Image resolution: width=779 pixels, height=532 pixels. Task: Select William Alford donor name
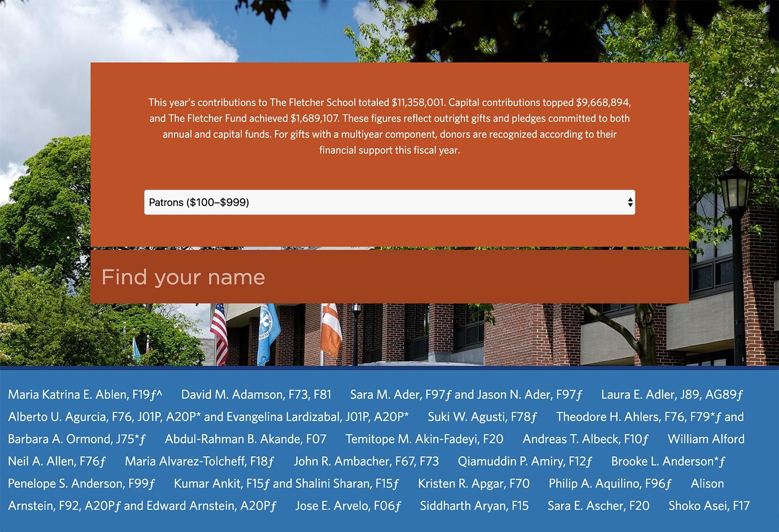tap(706, 439)
